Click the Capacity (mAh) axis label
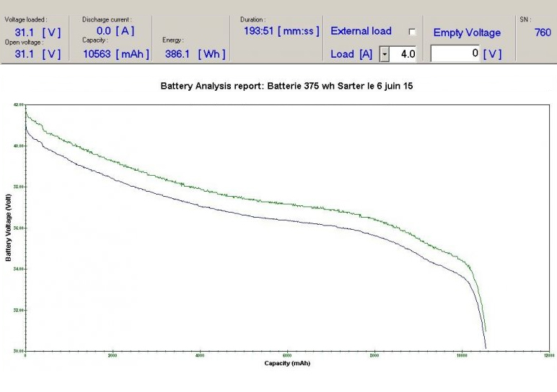The width and height of the screenshot is (557, 392). coord(287,363)
